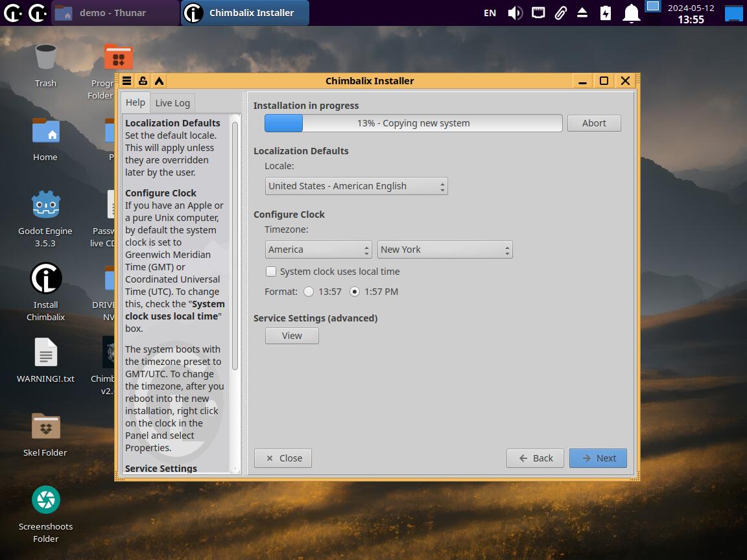Click the network connection icon in panel
747x560 pixels.
(x=538, y=13)
